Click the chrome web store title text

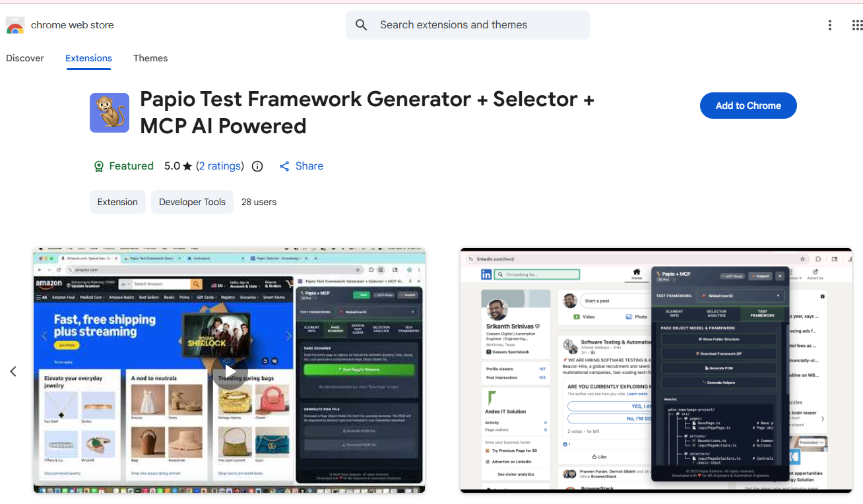(73, 25)
